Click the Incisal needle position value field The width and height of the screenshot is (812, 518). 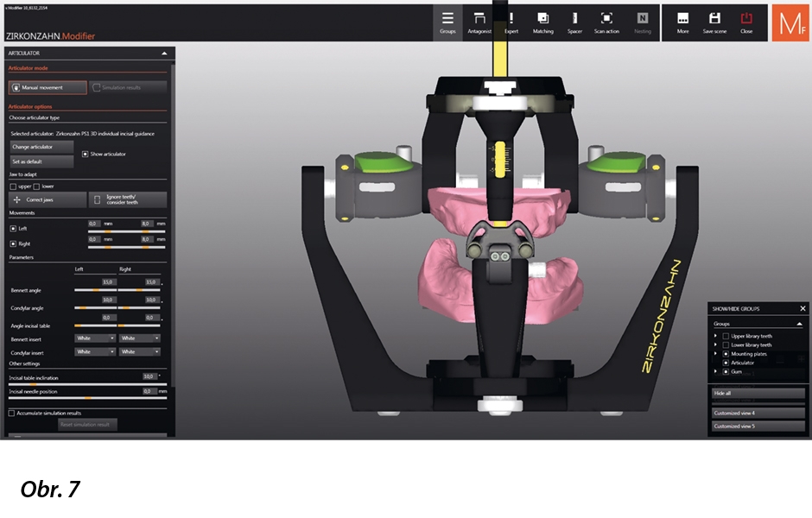click(149, 391)
